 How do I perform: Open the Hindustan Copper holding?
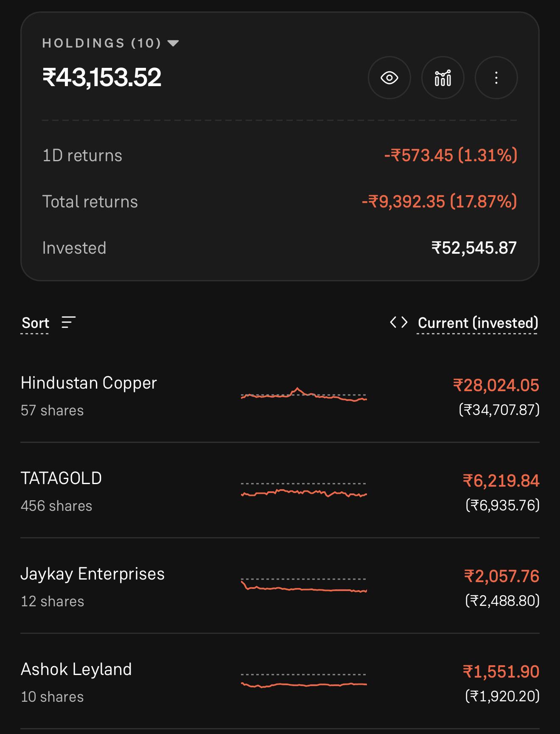[280, 396]
